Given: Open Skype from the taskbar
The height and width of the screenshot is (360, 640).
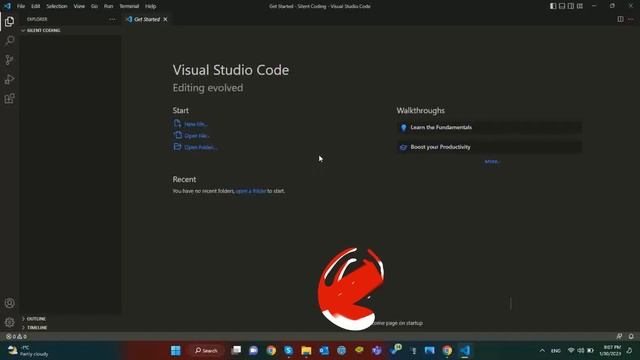Looking at the screenshot, I should (x=289, y=350).
